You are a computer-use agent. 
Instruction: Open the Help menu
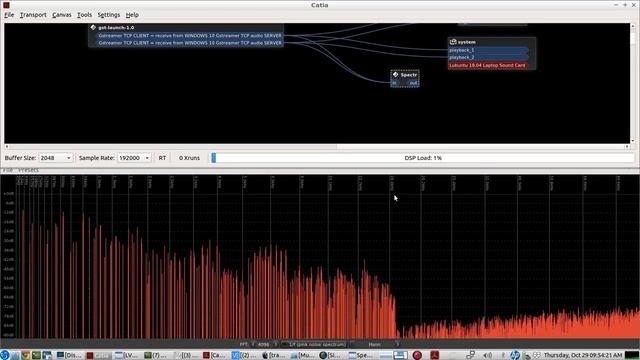pyautogui.click(x=132, y=15)
